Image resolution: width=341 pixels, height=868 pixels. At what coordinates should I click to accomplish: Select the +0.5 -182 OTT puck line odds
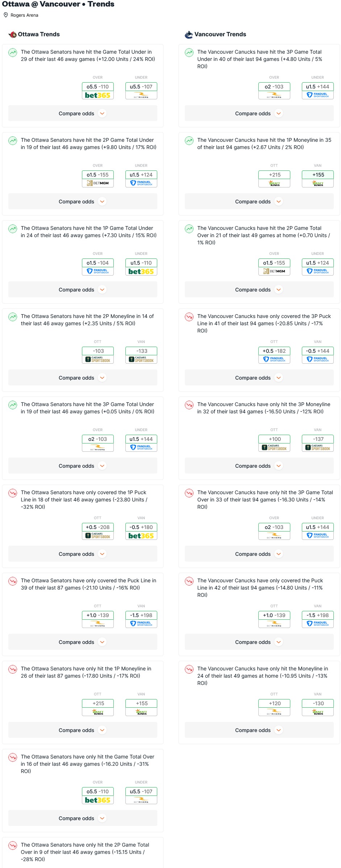[x=274, y=351]
